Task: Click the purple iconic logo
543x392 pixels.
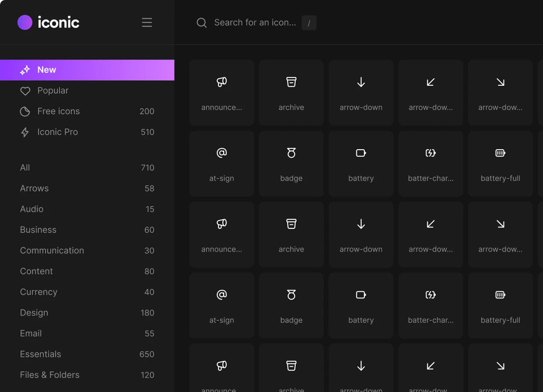Action: (x=25, y=22)
